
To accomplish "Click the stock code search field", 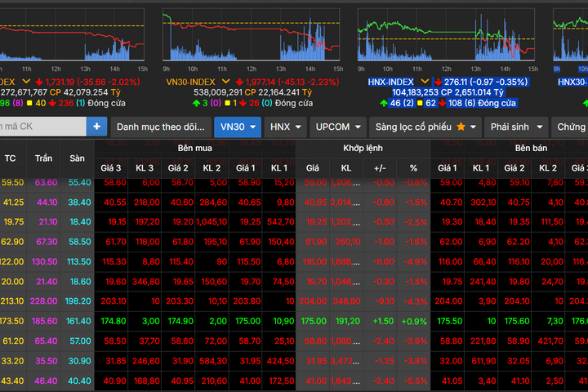I will click(42, 127).
